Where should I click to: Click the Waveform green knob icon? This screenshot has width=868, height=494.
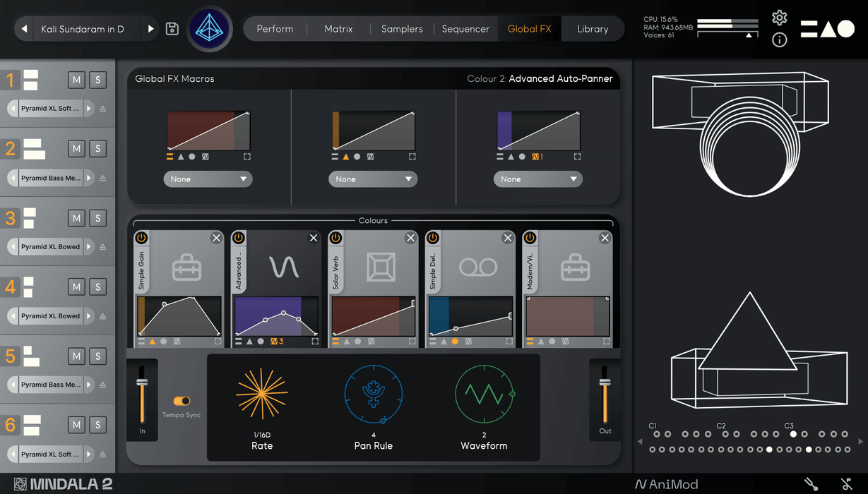point(484,393)
